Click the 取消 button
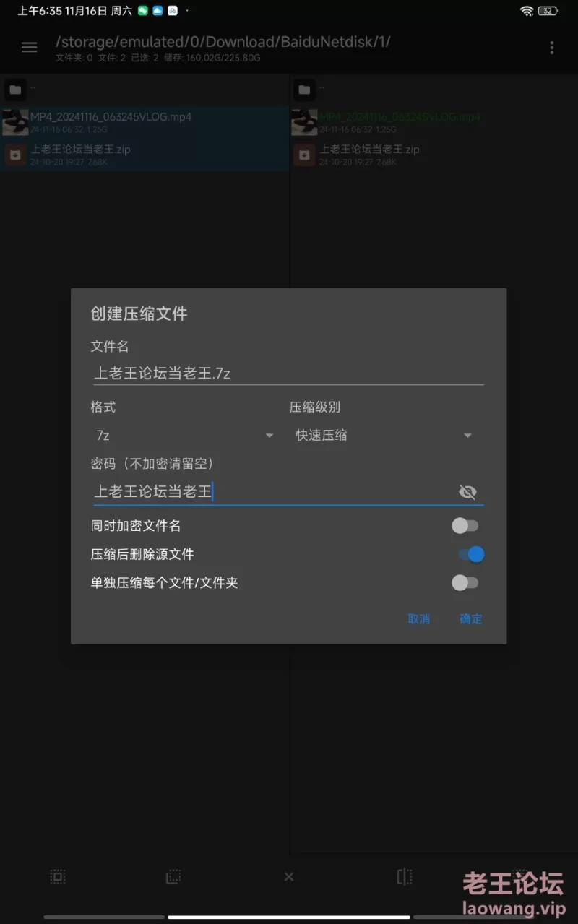The width and height of the screenshot is (578, 924). click(x=419, y=619)
